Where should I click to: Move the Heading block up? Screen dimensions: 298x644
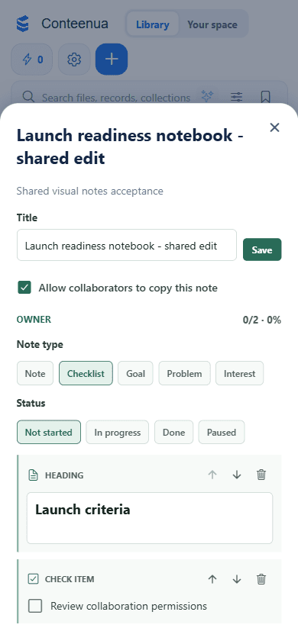pos(212,475)
